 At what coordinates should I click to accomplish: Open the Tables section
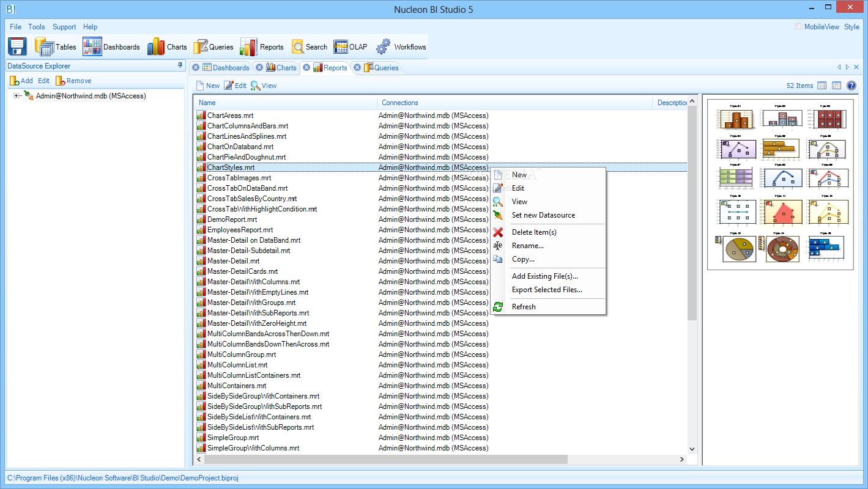click(56, 46)
